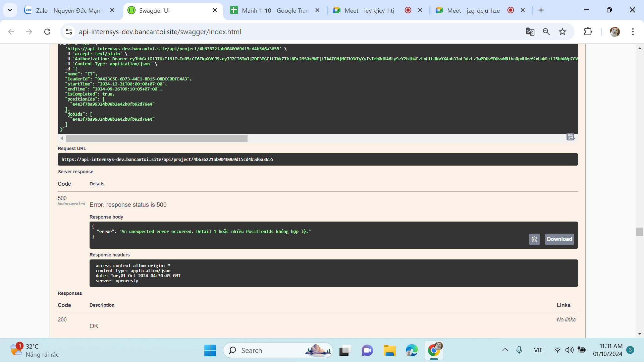Switch to the Zalo tab
Screen dimensions: 644x362
tap(69, 10)
